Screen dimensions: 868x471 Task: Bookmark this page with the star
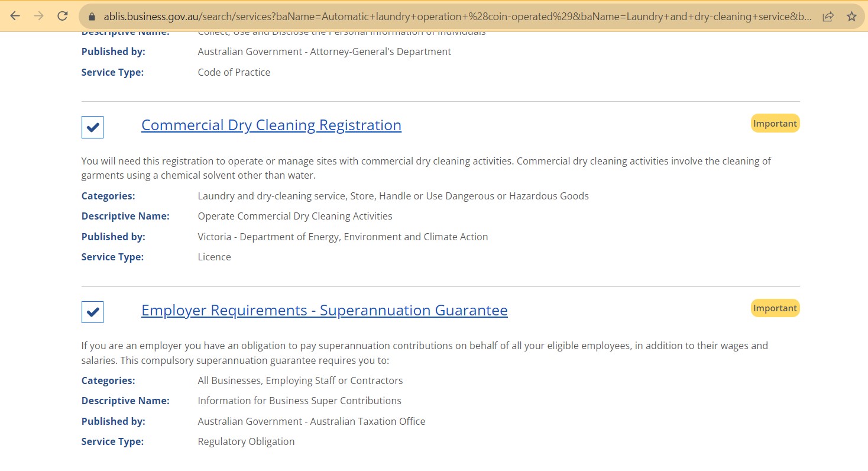[x=851, y=17]
